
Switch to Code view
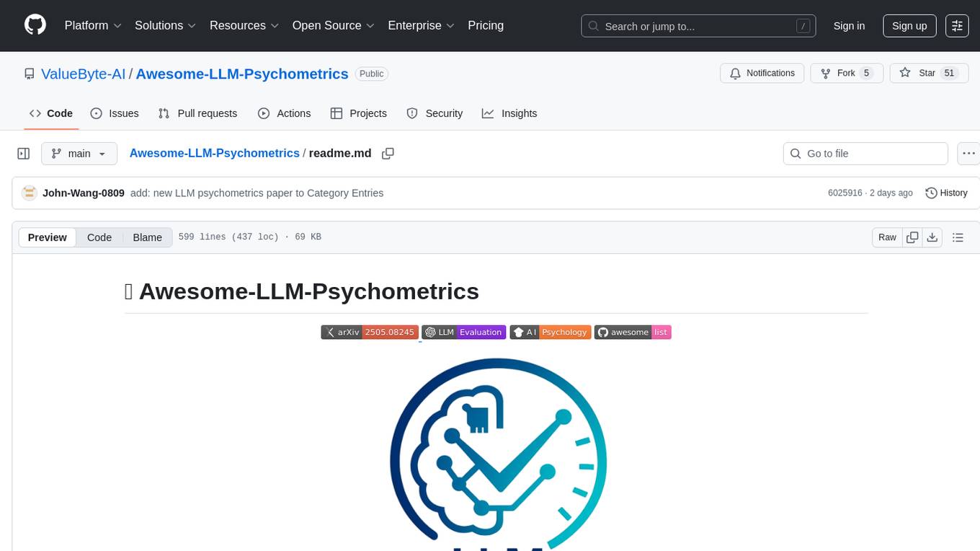pyautogui.click(x=99, y=237)
